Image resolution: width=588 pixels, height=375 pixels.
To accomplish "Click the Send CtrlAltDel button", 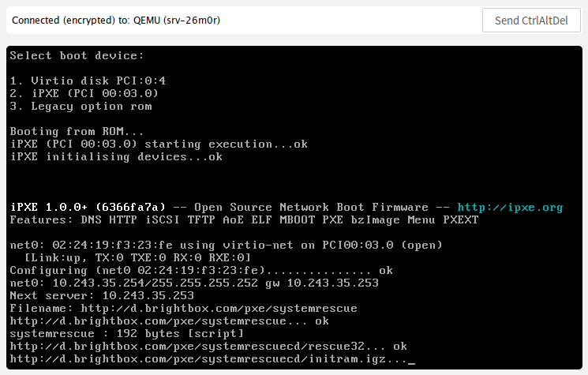I will [531, 21].
